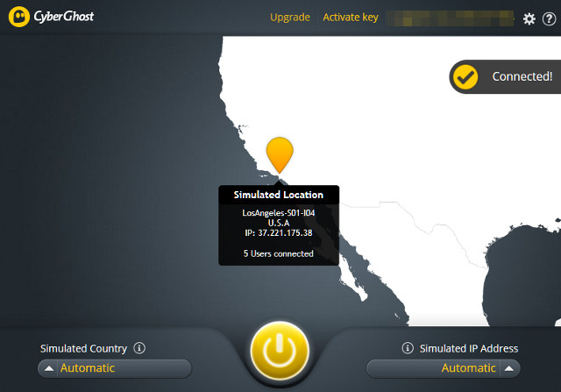Click the Activate key link
This screenshot has width=561, height=392.
[351, 18]
